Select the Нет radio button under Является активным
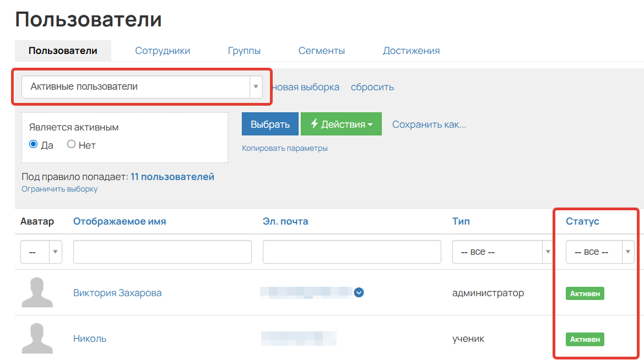The image size is (644, 360). 71,145
